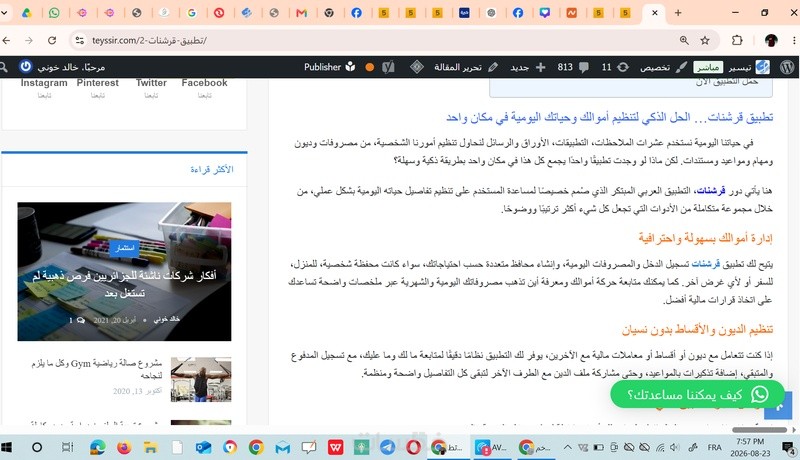Image resolution: width=800 pixels, height=460 pixels.
Task: Open article title أفكار شركات ناشئة للجزائريين
Action: pyautogui.click(x=124, y=284)
